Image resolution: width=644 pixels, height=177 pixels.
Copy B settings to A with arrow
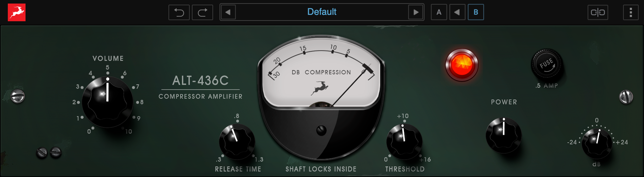point(457,12)
